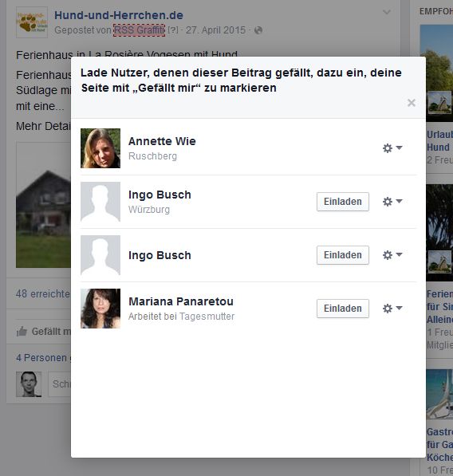This screenshot has height=476, width=453.
Task: Click the 27. April 2015 timestamp
Action: pyautogui.click(x=215, y=30)
